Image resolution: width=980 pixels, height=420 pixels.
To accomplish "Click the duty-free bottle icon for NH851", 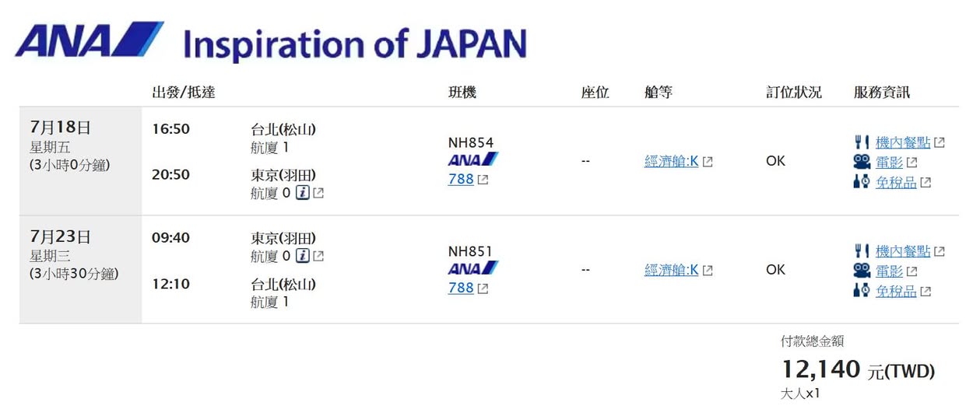I will point(861,292).
